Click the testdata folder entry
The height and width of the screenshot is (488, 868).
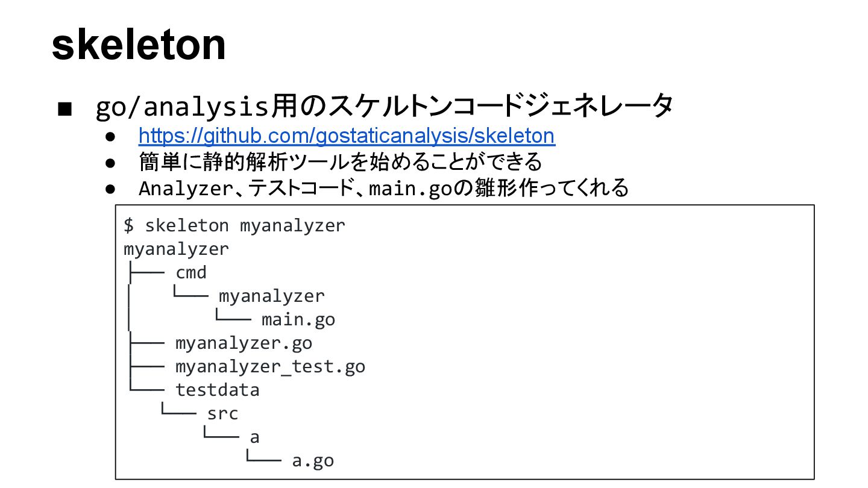click(218, 390)
